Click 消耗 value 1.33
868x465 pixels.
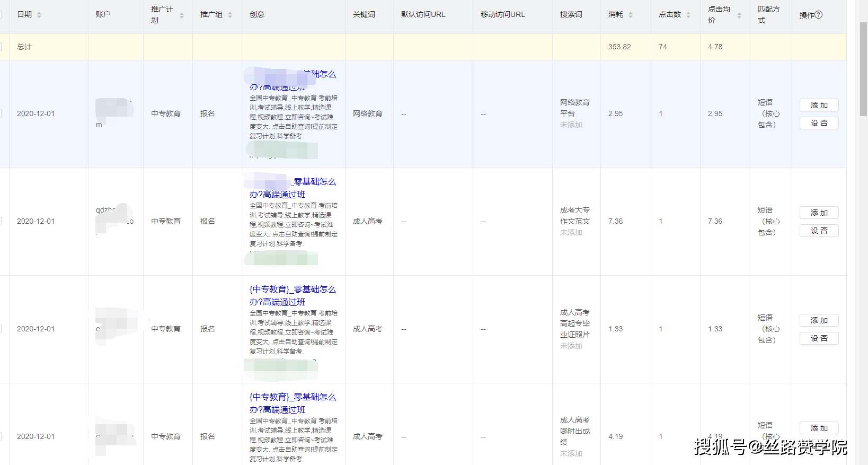[616, 329]
